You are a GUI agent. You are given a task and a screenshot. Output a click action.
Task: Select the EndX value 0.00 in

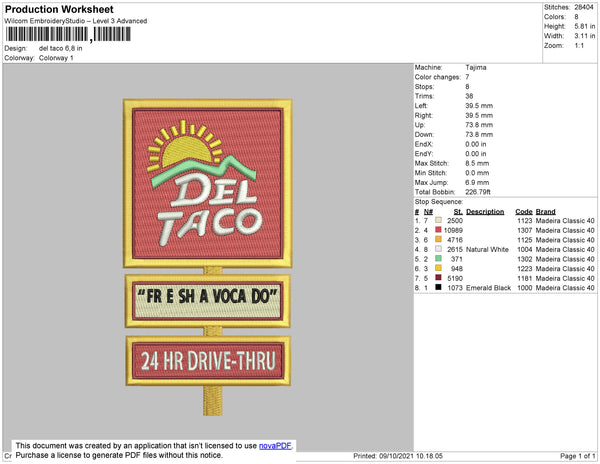coord(476,144)
